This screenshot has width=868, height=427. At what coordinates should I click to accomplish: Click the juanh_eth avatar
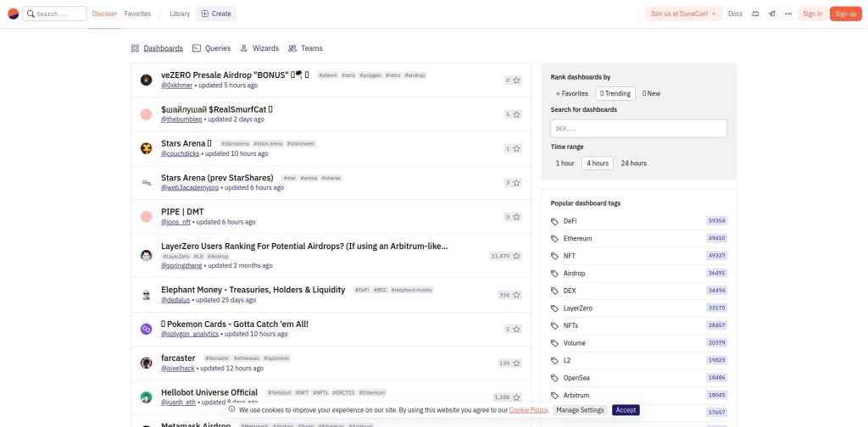146,397
